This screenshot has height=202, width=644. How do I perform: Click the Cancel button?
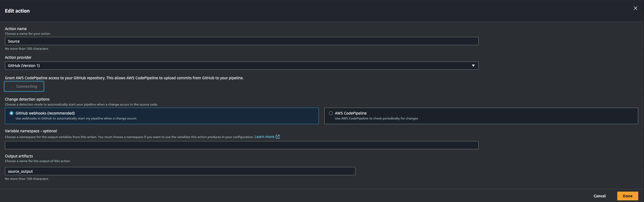[x=600, y=196]
